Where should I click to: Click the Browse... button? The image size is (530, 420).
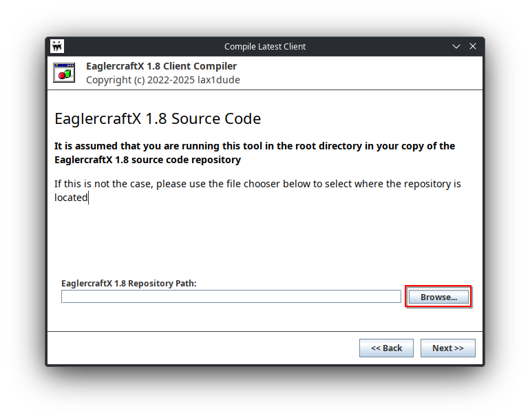(438, 297)
